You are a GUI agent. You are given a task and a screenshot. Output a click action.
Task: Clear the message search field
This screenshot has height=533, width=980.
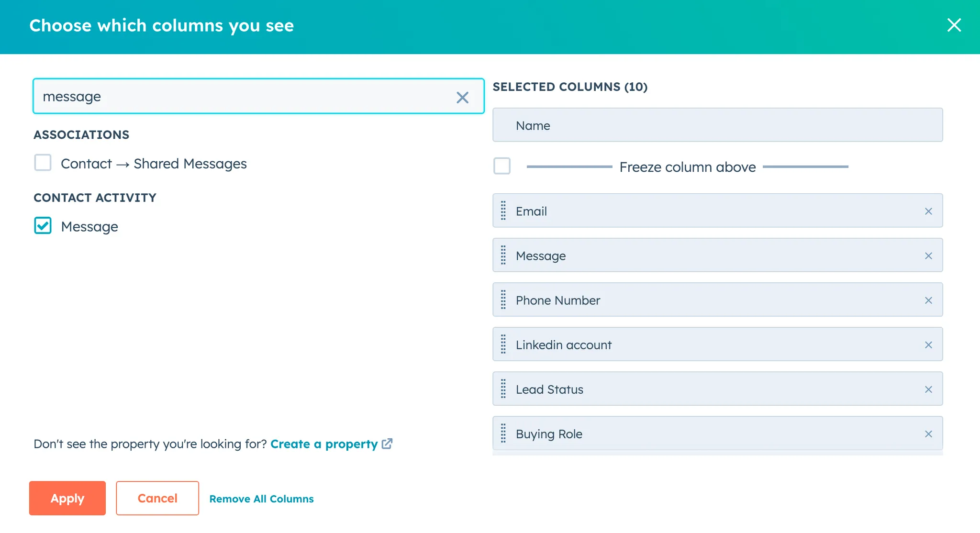pos(462,98)
